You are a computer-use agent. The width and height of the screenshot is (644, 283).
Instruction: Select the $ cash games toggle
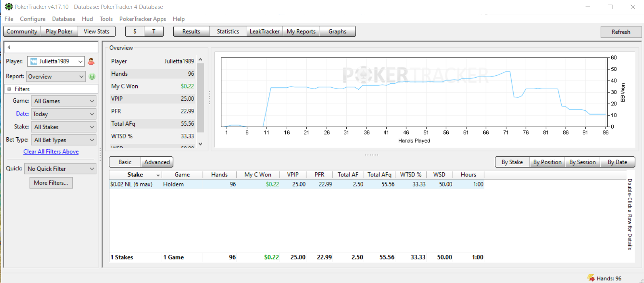tap(135, 32)
